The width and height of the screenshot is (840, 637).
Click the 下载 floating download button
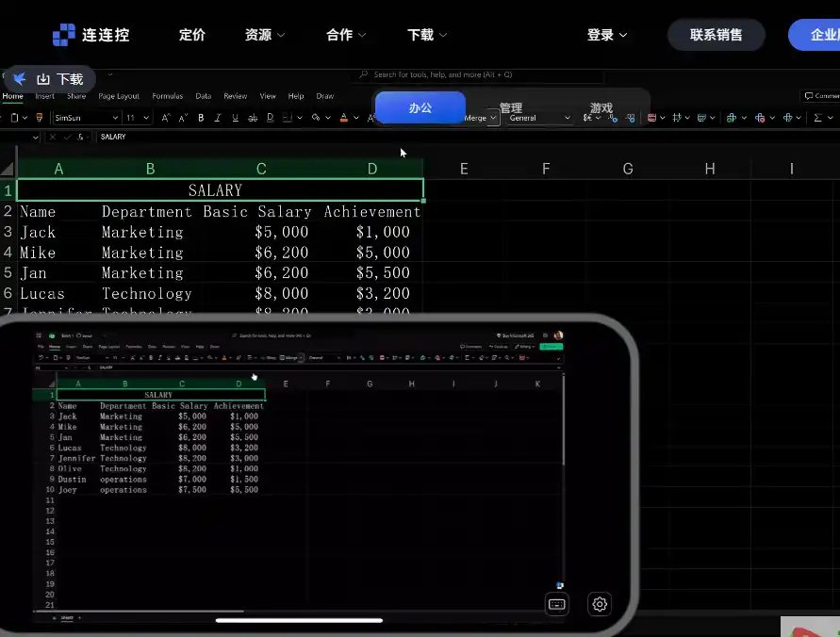pyautogui.click(x=50, y=79)
